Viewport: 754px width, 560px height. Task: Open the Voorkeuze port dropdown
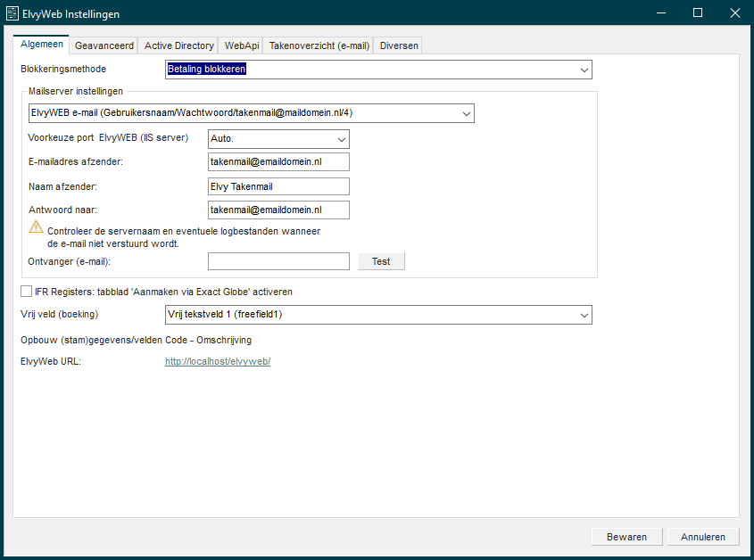(278, 139)
